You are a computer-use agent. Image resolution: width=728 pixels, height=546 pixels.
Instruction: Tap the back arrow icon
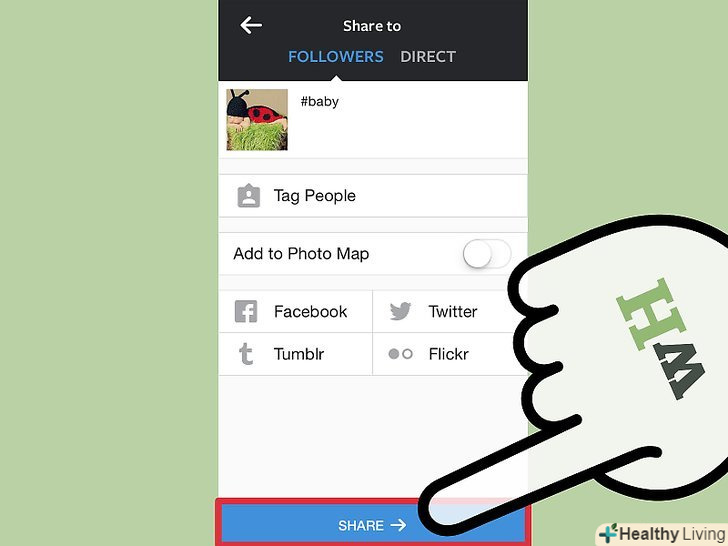click(x=251, y=25)
